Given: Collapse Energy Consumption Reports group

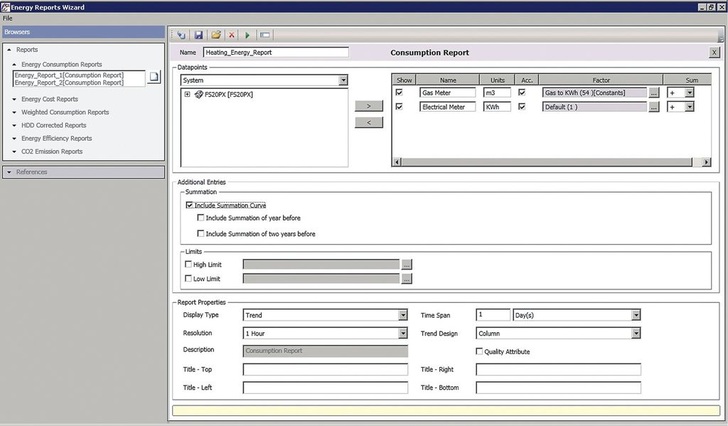Looking at the screenshot, I should (14, 65).
